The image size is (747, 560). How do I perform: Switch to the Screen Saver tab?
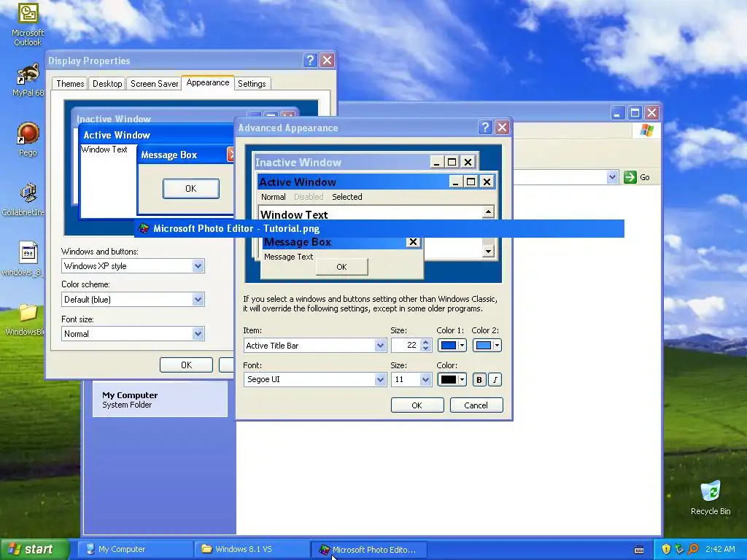[x=155, y=84]
